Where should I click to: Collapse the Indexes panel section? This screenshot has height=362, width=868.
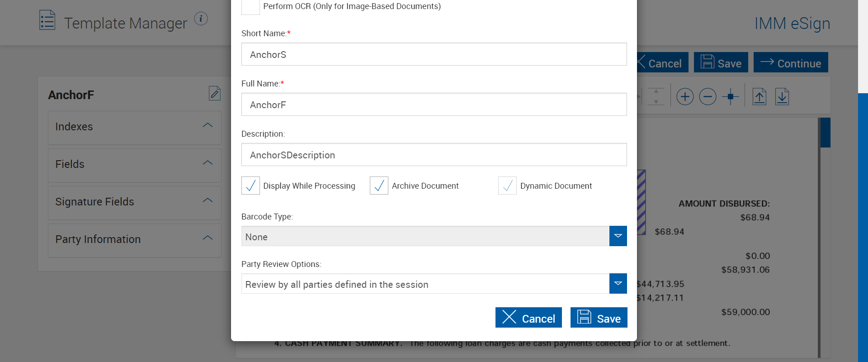(x=208, y=125)
